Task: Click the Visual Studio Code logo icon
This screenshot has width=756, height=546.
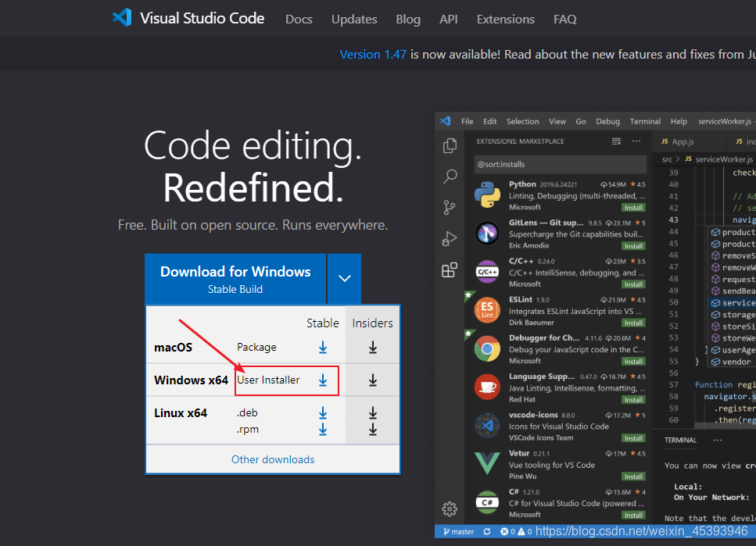Action: tap(122, 17)
